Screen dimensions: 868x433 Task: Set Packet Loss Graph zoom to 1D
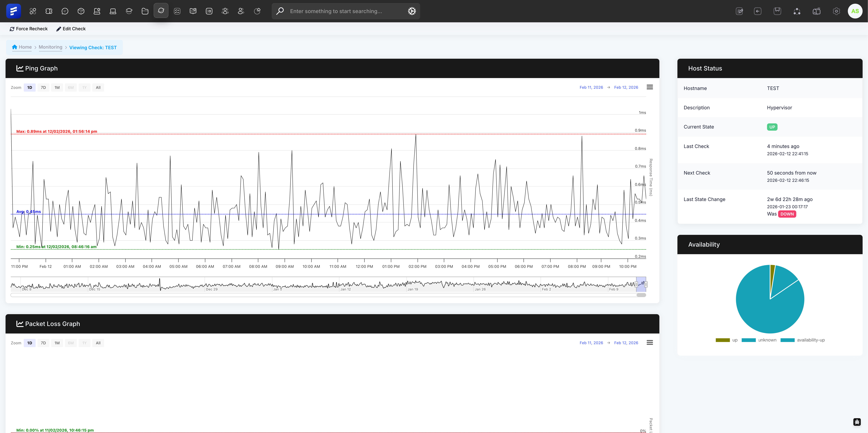(x=30, y=343)
